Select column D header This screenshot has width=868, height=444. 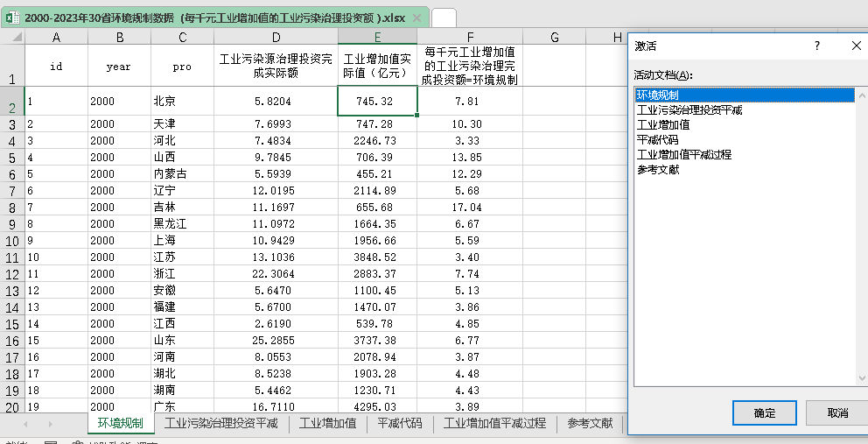click(x=276, y=37)
